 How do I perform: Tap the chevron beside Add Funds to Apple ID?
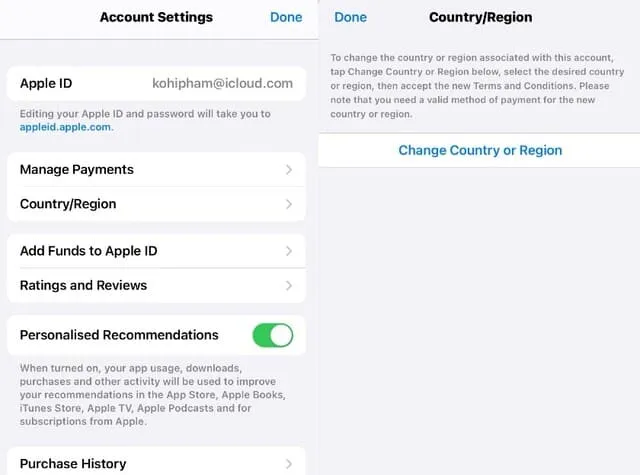[289, 251]
